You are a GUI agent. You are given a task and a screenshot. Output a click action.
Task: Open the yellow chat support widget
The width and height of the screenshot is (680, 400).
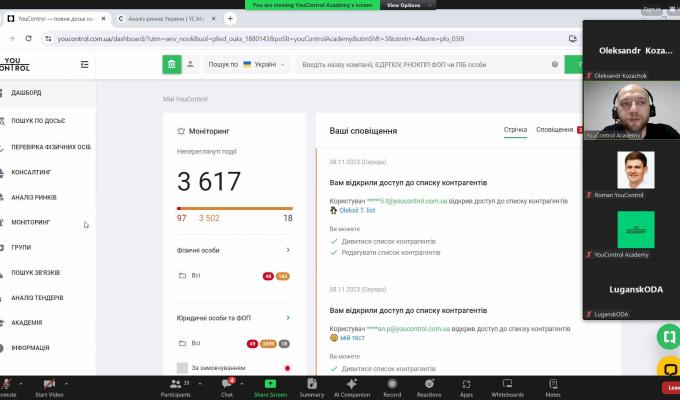tap(670, 369)
